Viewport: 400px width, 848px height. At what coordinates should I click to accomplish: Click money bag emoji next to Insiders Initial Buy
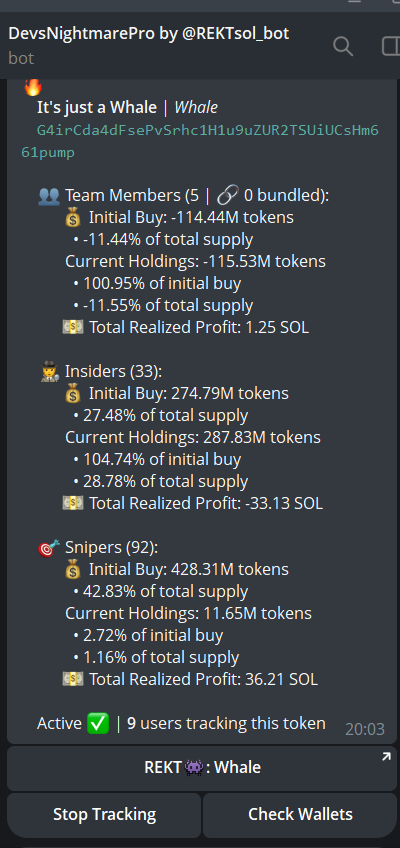pyautogui.click(x=73, y=394)
